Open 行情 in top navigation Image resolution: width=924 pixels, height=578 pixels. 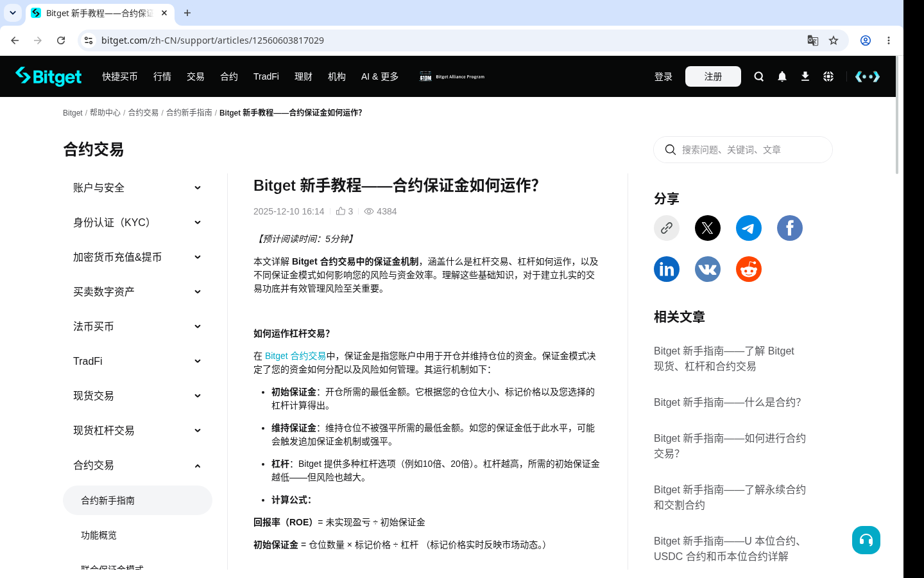click(162, 76)
